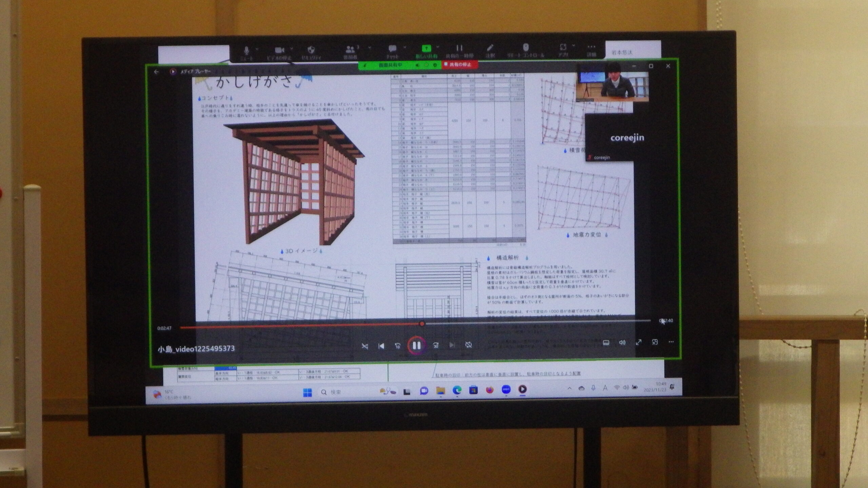
Task: Open the volume control in Media Player
Action: point(622,342)
